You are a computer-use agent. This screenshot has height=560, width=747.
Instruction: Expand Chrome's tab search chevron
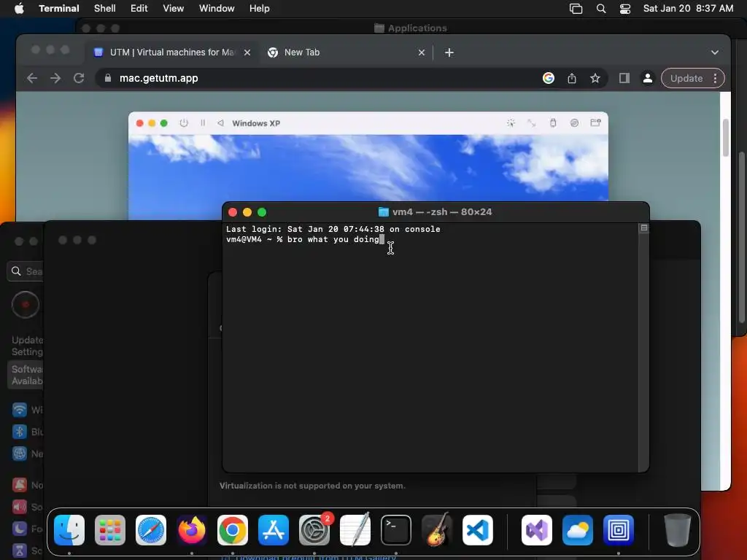[715, 52]
